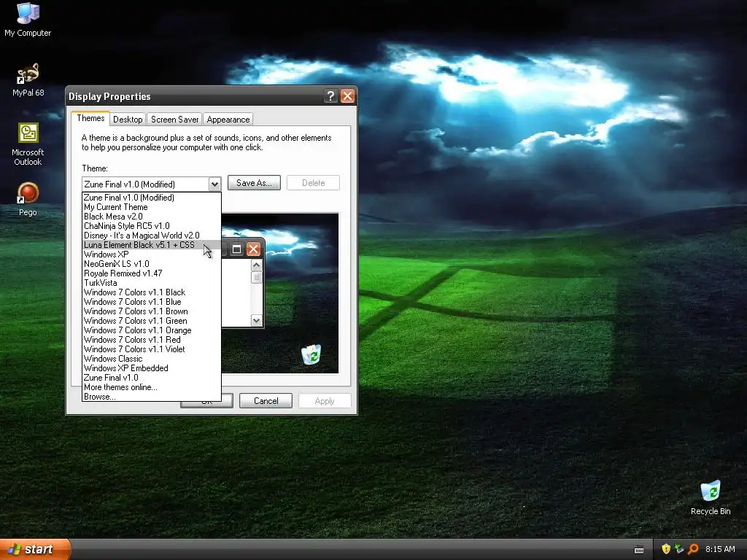This screenshot has width=747, height=560.
Task: Click the Safely Remove Hardware tray icon
Action: (679, 549)
